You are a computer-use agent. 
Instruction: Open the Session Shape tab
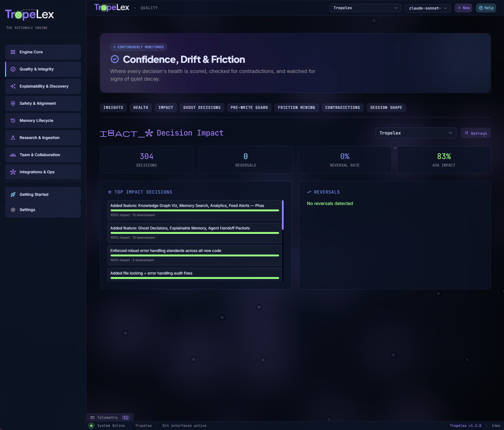(386, 108)
